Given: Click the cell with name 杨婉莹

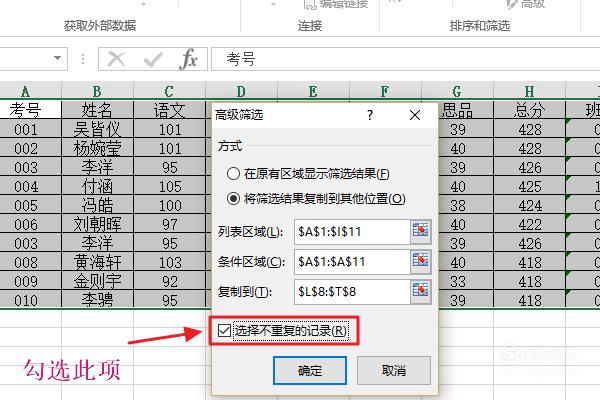Looking at the screenshot, I should 97,148.
